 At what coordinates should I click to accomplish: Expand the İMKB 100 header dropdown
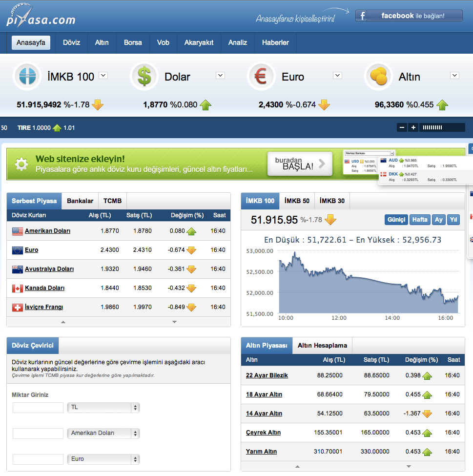(103, 75)
